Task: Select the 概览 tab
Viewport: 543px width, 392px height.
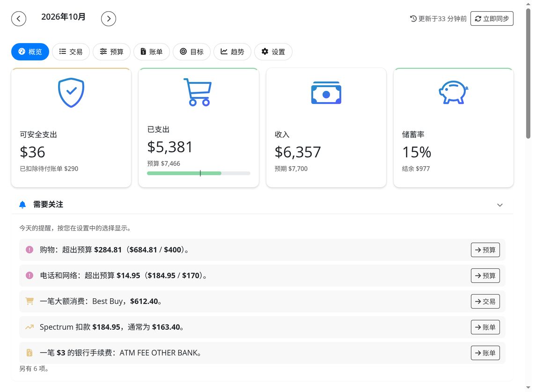Action: coord(30,52)
